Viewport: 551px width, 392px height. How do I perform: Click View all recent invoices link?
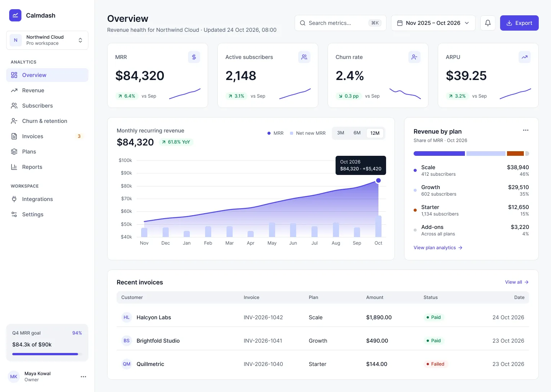[x=517, y=282]
